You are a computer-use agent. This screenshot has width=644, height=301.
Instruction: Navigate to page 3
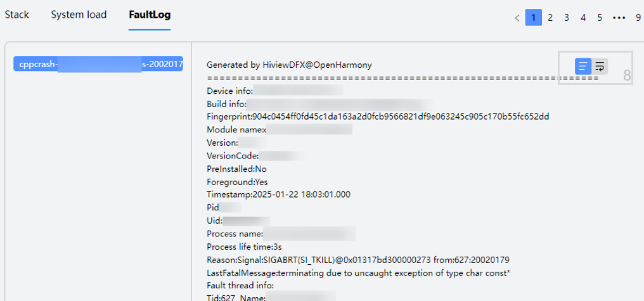click(567, 18)
